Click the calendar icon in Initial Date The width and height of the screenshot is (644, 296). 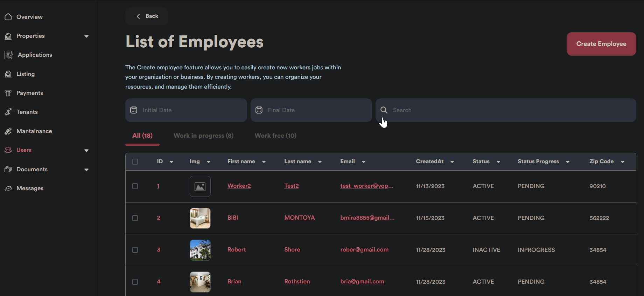point(134,110)
